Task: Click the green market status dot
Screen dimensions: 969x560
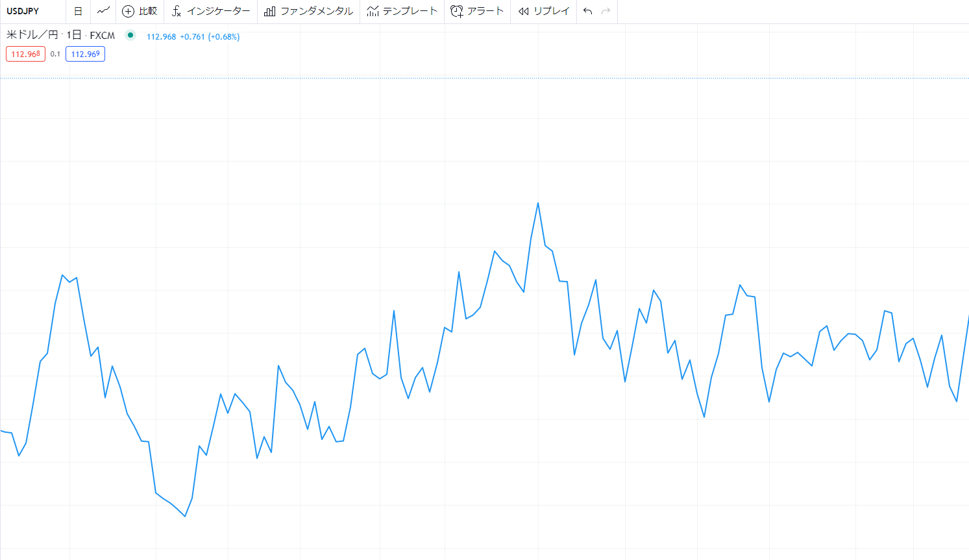Action: (130, 35)
